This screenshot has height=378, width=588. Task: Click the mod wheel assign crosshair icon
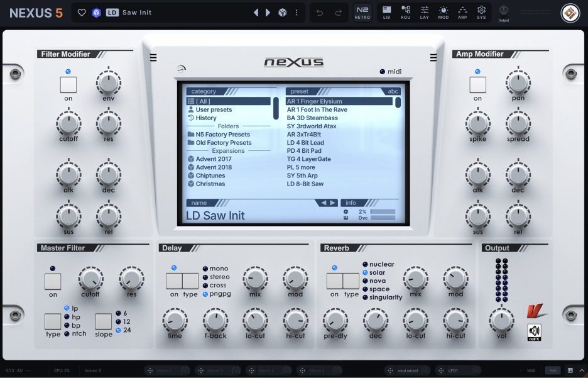(390, 370)
